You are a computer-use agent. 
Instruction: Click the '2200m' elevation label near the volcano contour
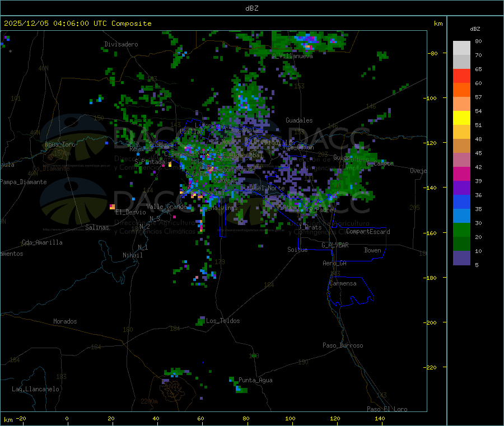coord(149,401)
